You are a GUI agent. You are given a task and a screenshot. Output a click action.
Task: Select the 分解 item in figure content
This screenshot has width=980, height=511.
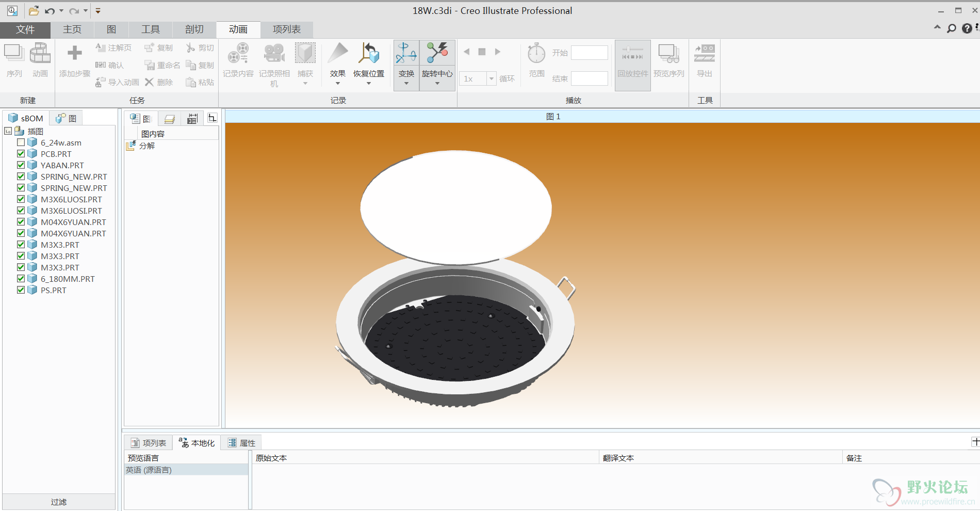click(x=147, y=146)
